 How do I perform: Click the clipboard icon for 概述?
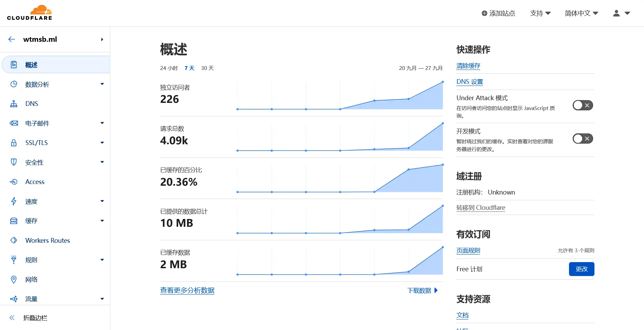point(14,65)
